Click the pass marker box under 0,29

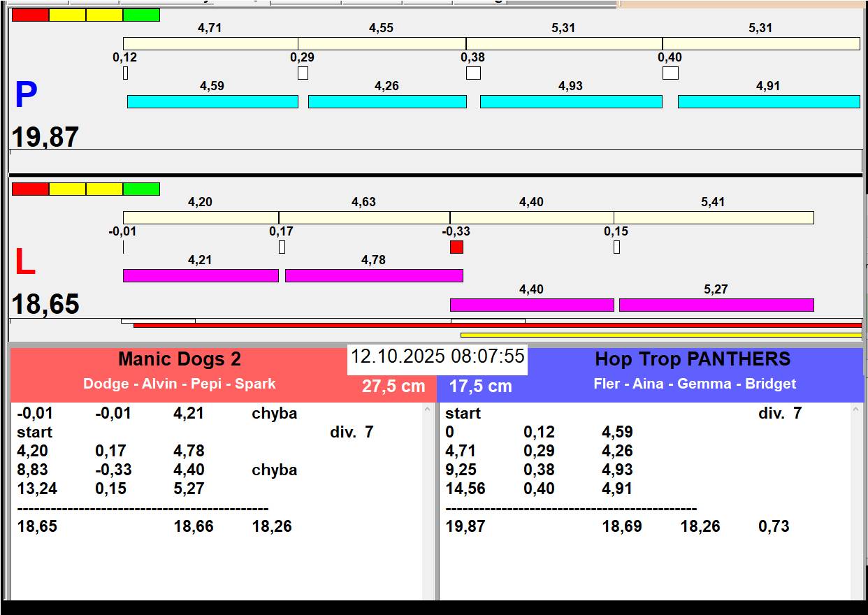pyautogui.click(x=303, y=73)
